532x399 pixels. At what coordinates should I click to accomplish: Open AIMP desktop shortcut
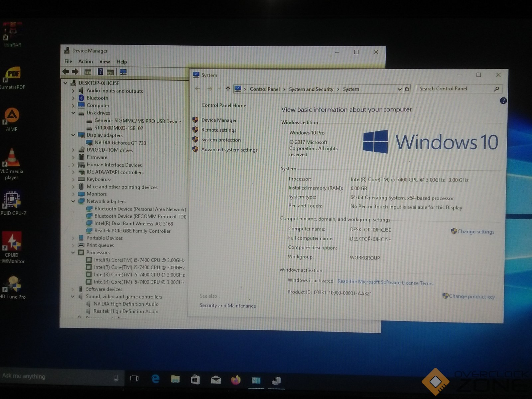coord(12,119)
